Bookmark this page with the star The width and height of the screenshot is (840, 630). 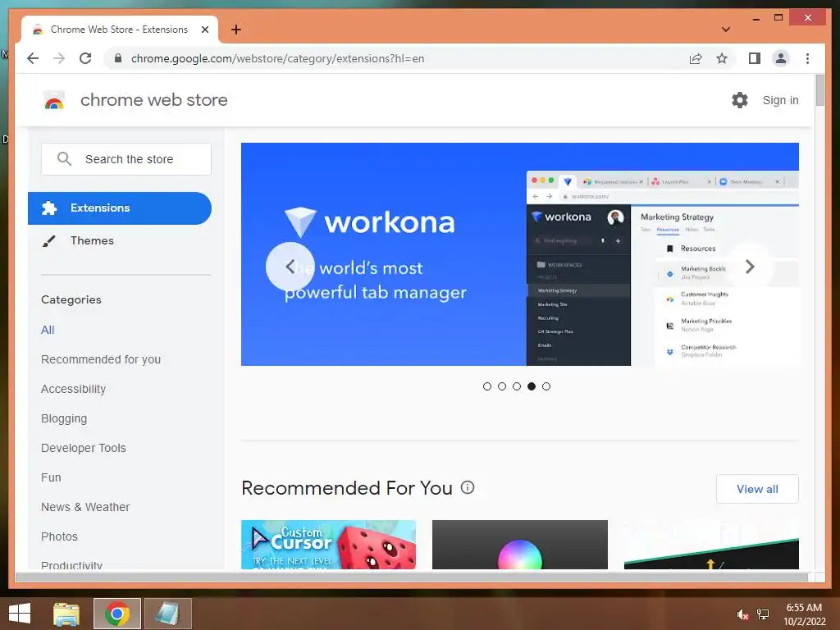tap(722, 58)
